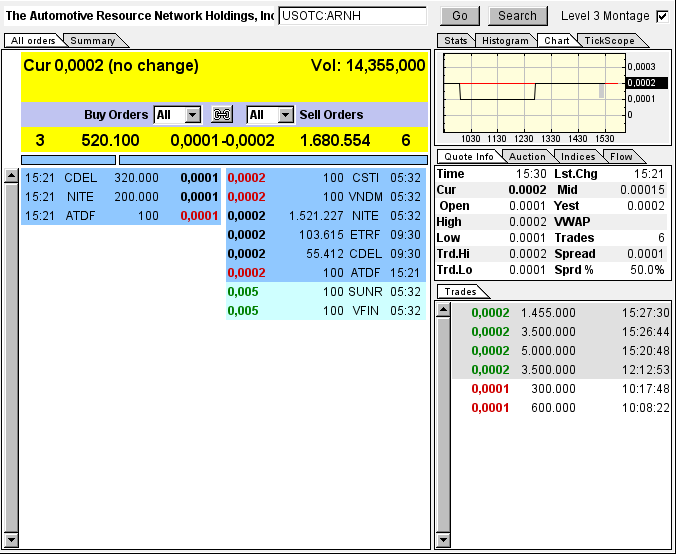This screenshot has width=676, height=554.
Task: Show the Indices tab
Action: coord(579,156)
